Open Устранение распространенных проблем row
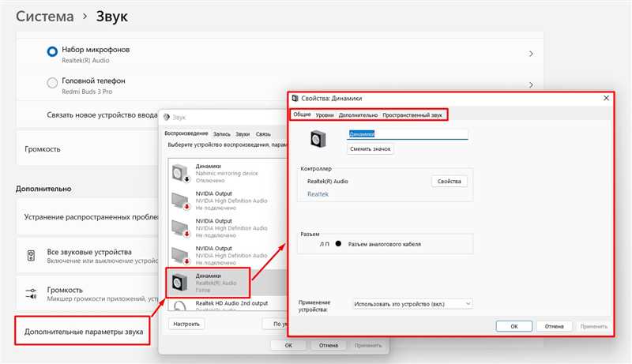 point(88,216)
